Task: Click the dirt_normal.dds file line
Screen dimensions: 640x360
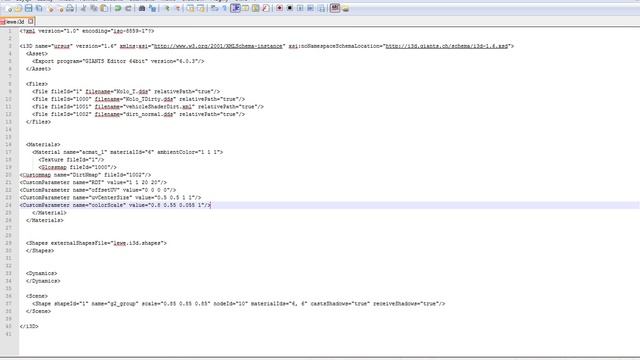Action: pos(138,114)
